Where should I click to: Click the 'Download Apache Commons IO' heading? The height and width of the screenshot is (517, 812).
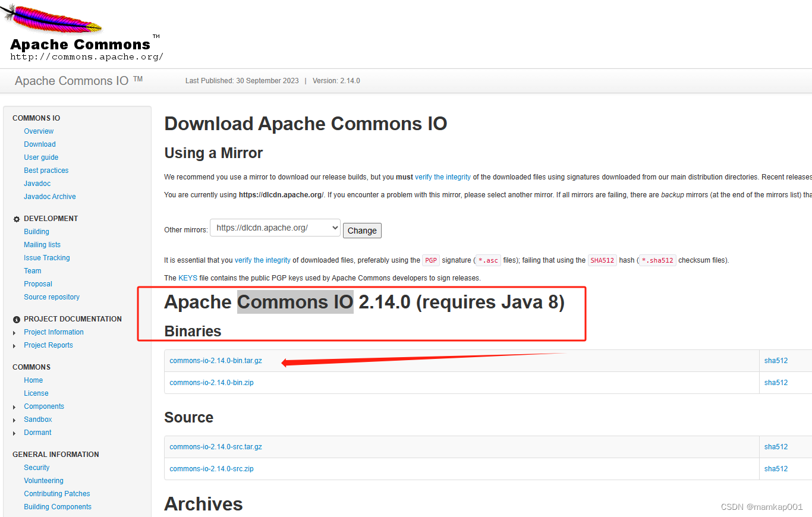pos(306,124)
